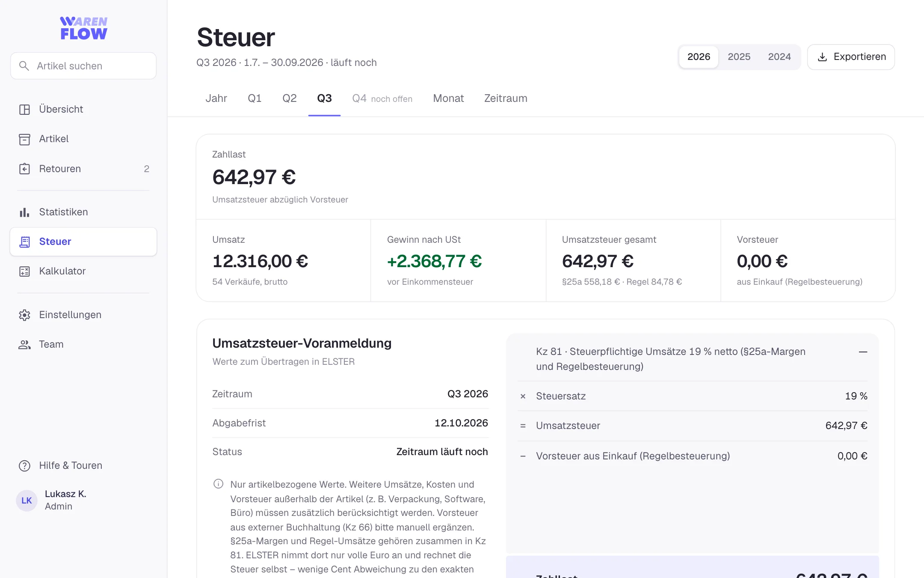The height and width of the screenshot is (578, 924).
Task: Click the equals sign before Umsatzsteuer
Action: pyautogui.click(x=523, y=426)
